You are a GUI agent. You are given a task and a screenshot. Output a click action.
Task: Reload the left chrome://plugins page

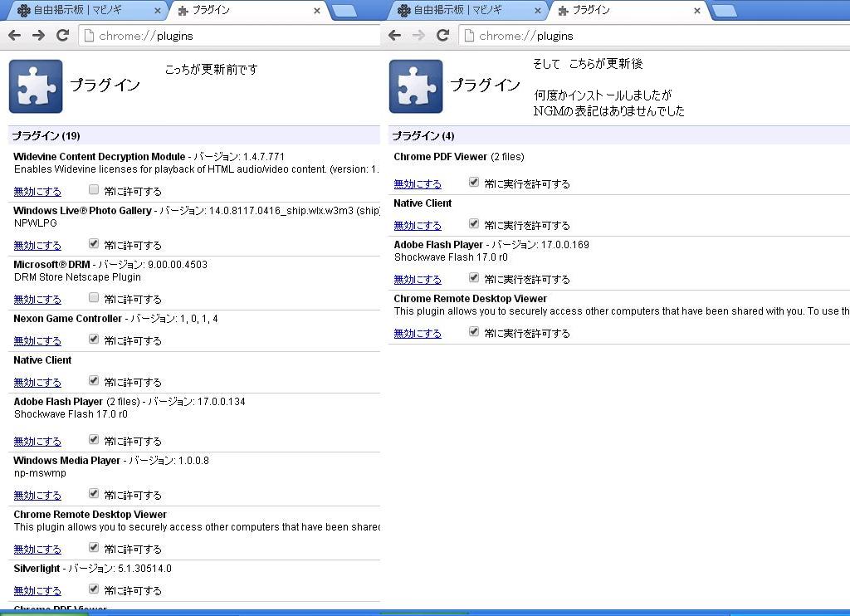62,35
